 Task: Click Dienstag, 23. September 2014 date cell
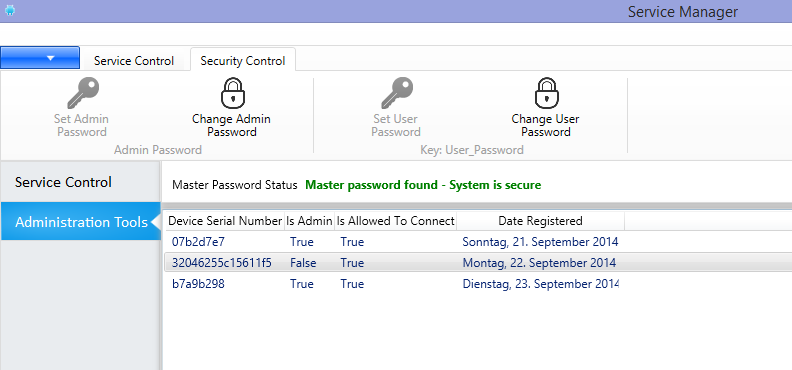coord(540,284)
